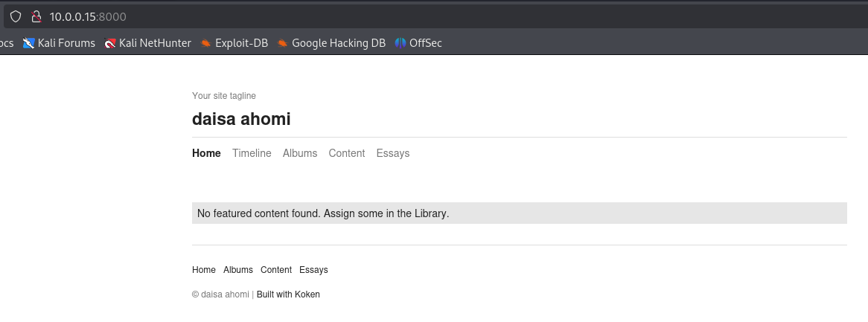This screenshot has width=868, height=322.
Task: Click the 'daisa ahomi' site title
Action: click(241, 119)
